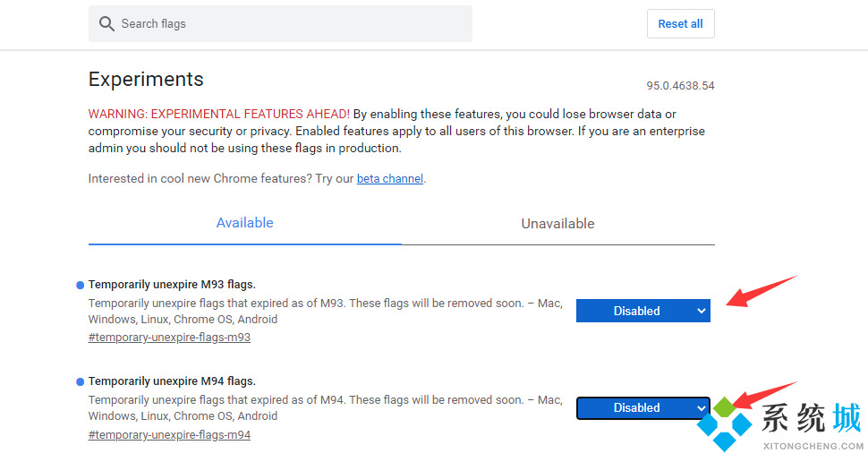Switch to the Unavailable tab
The image size is (868, 462).
[557, 224]
